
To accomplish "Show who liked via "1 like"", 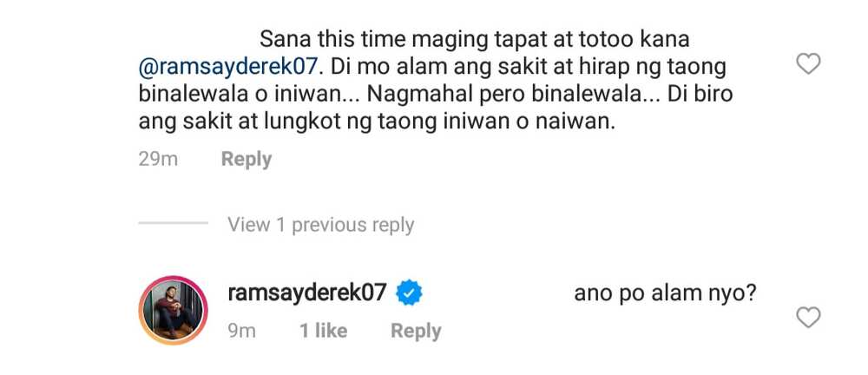I will 324,332.
